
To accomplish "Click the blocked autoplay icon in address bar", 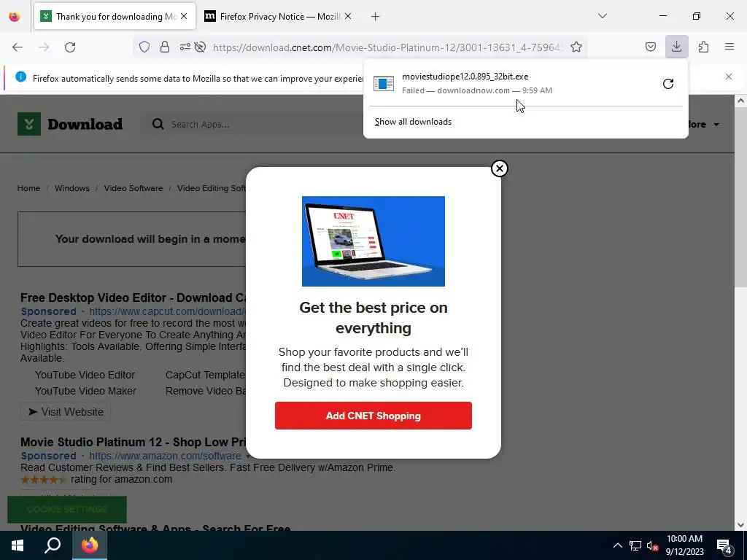I will (x=201, y=47).
